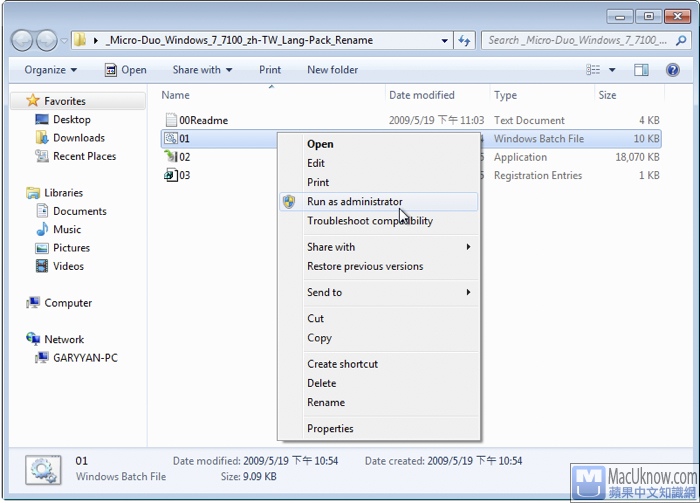Toggle the preview pane icon
This screenshot has height=503, width=700.
pos(641,70)
